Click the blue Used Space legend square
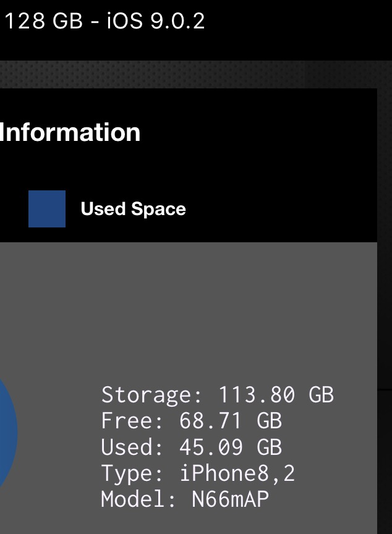Screen dimensions: 392x534 point(47,209)
